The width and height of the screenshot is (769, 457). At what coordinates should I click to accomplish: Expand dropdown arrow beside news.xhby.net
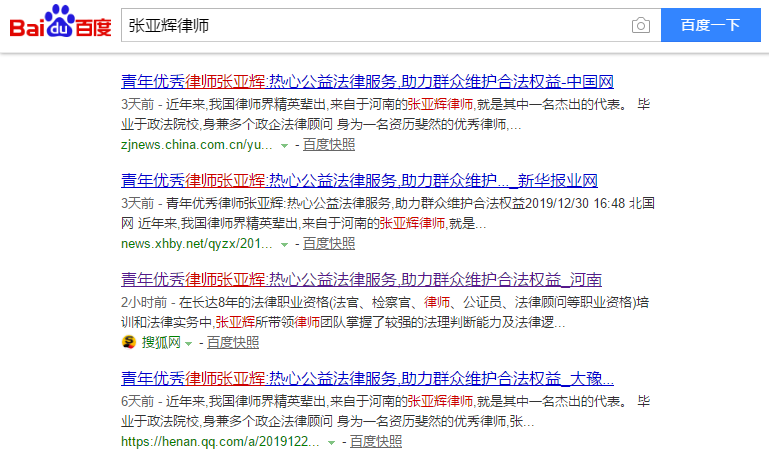pyautogui.click(x=284, y=245)
